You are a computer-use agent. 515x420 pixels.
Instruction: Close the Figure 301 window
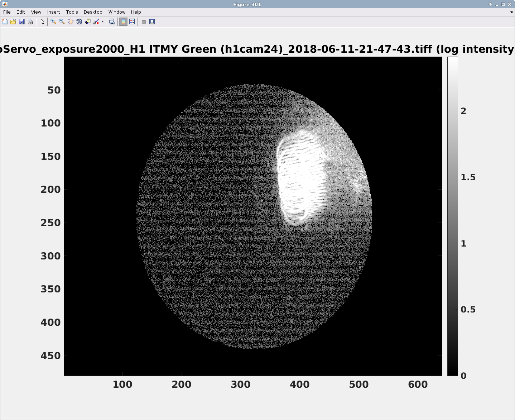tap(510, 4)
